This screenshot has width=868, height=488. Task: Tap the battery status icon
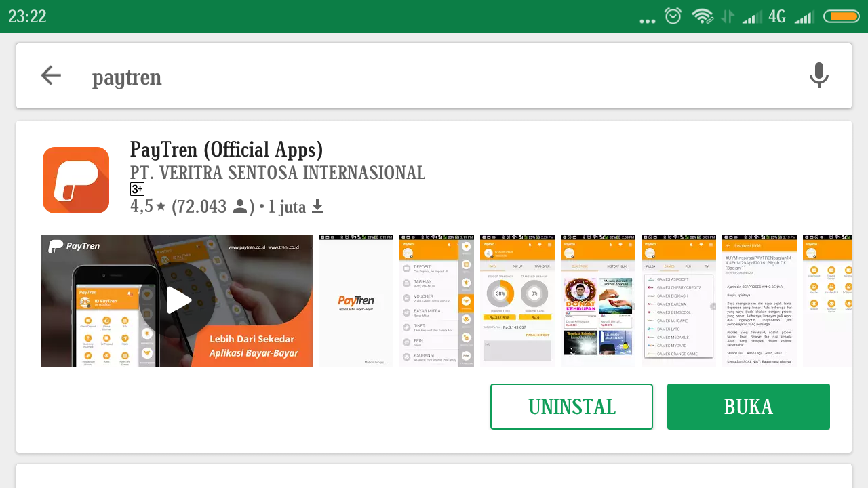842,16
